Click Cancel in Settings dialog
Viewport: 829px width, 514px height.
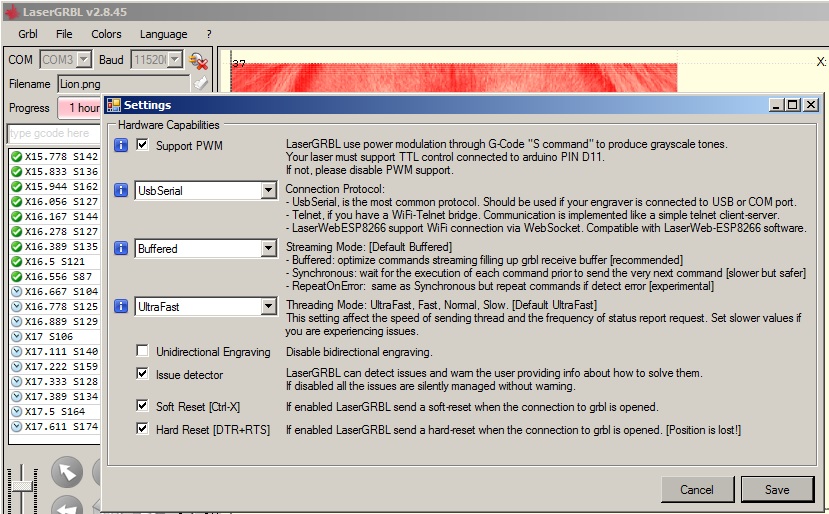click(x=697, y=490)
